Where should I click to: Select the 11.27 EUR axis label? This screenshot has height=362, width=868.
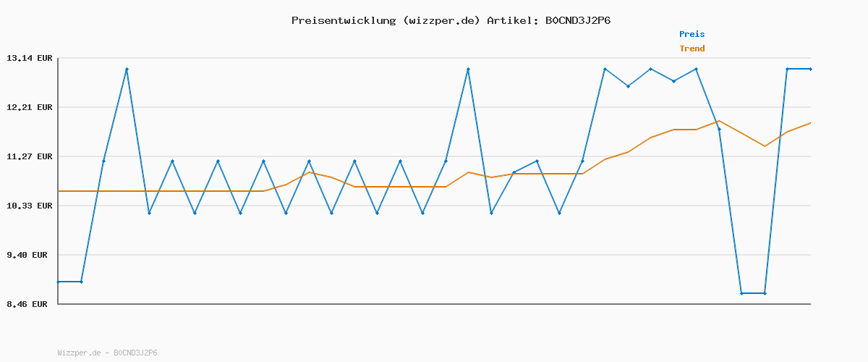pyautogui.click(x=30, y=156)
